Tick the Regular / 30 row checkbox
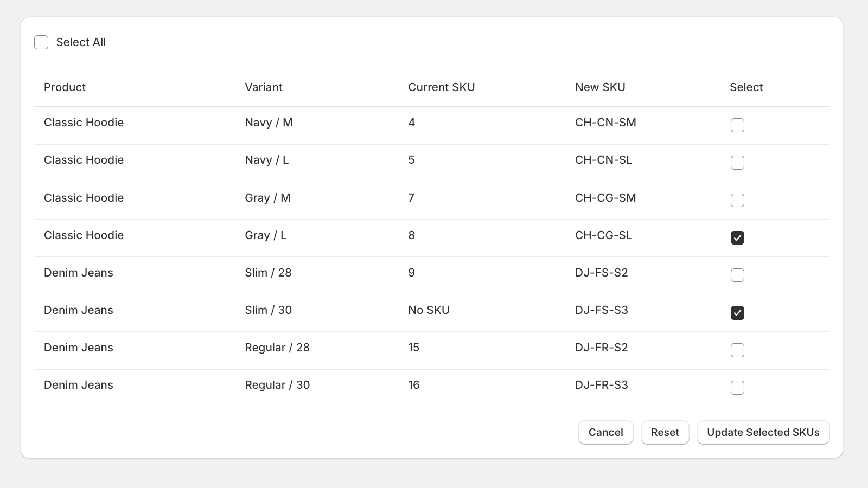Screen dimensions: 868x488 coord(737,388)
